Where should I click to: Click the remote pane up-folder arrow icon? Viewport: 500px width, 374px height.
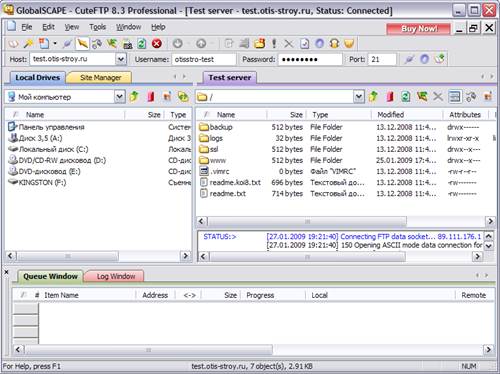pyautogui.click(x=373, y=97)
